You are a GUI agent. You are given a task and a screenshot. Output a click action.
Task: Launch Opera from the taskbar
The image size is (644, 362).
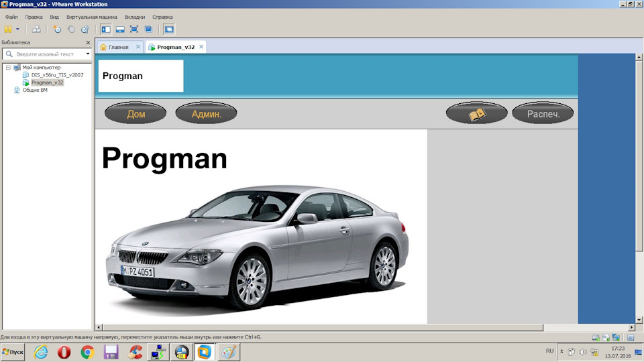point(64,352)
